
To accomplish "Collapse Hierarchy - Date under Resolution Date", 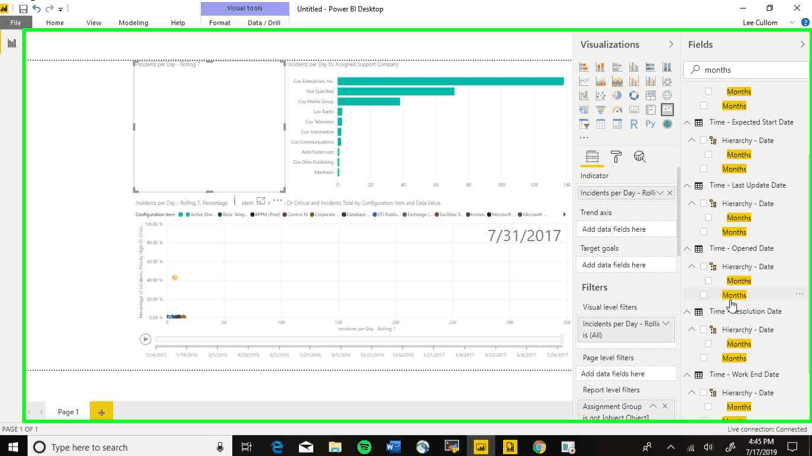I will [692, 330].
